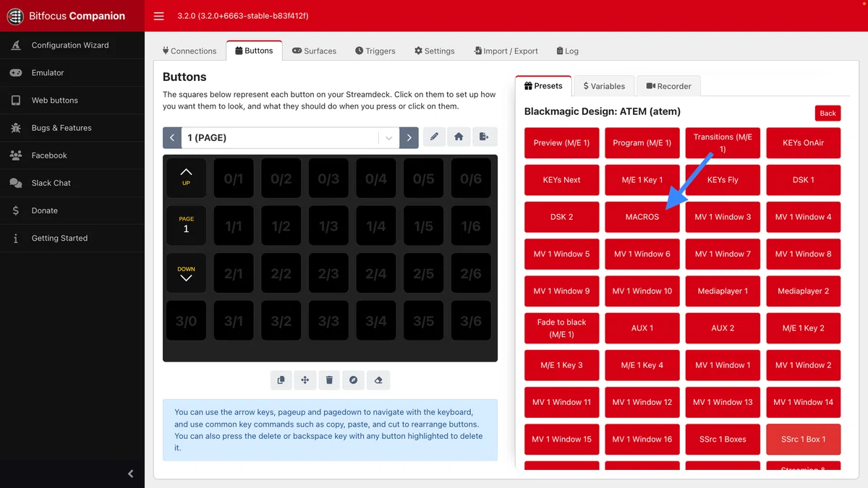This screenshot has width=868, height=488.
Task: Open the MV 1 Window 9 preset
Action: (562, 291)
